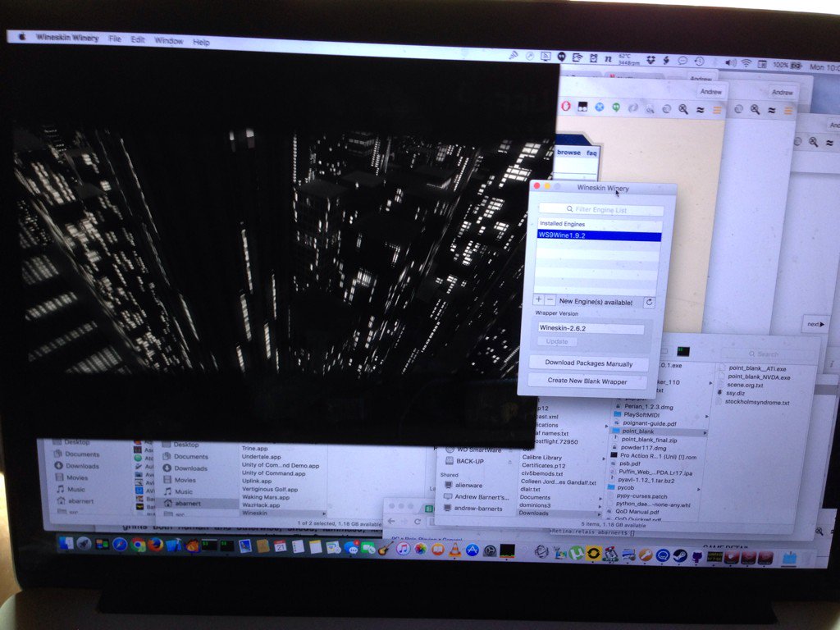The height and width of the screenshot is (630, 840).
Task: Click the blue X extension icon in browser
Action: (x=600, y=107)
